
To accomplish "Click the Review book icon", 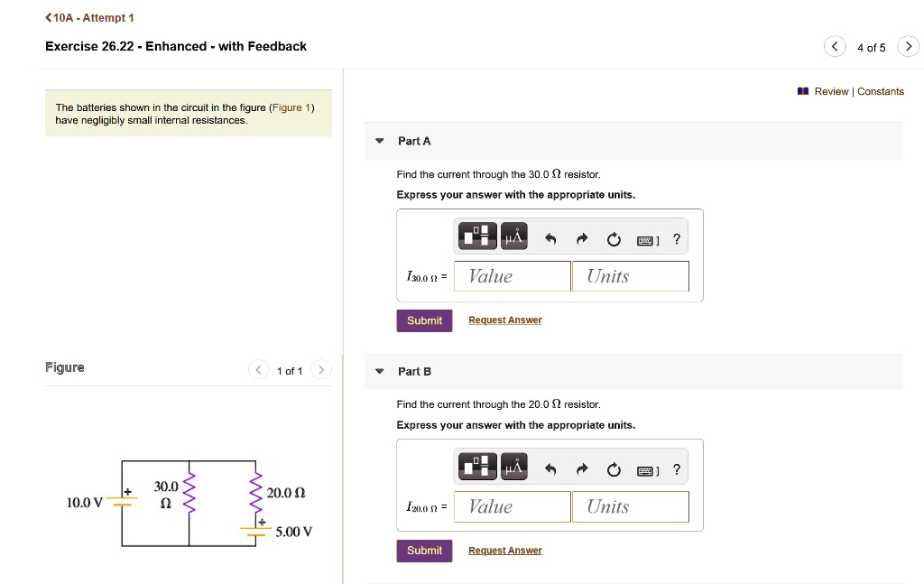I will coord(801,91).
